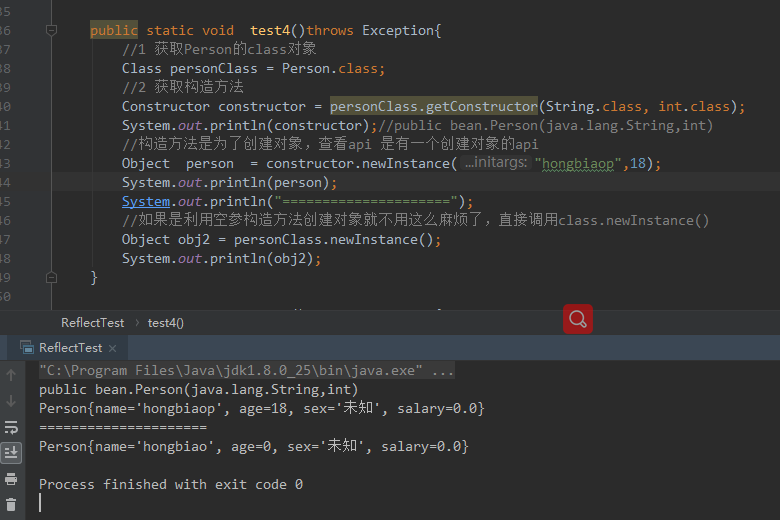Click the underlined System link in code

tap(146, 202)
